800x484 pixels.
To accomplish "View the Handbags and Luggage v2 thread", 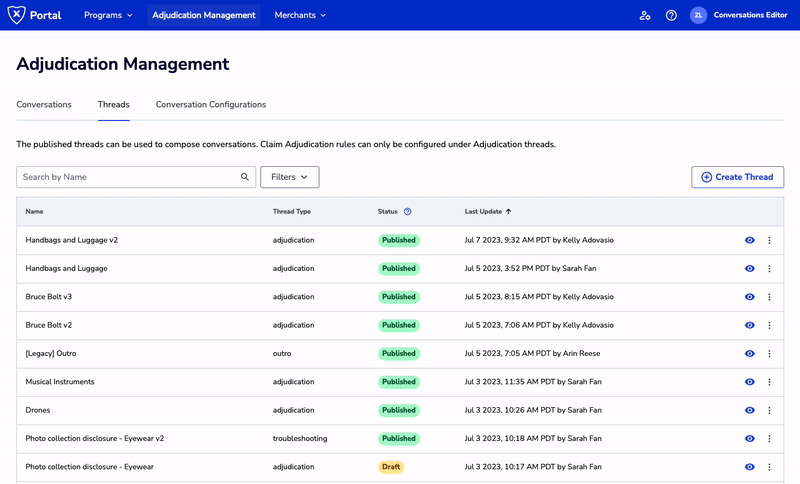I will (x=750, y=240).
